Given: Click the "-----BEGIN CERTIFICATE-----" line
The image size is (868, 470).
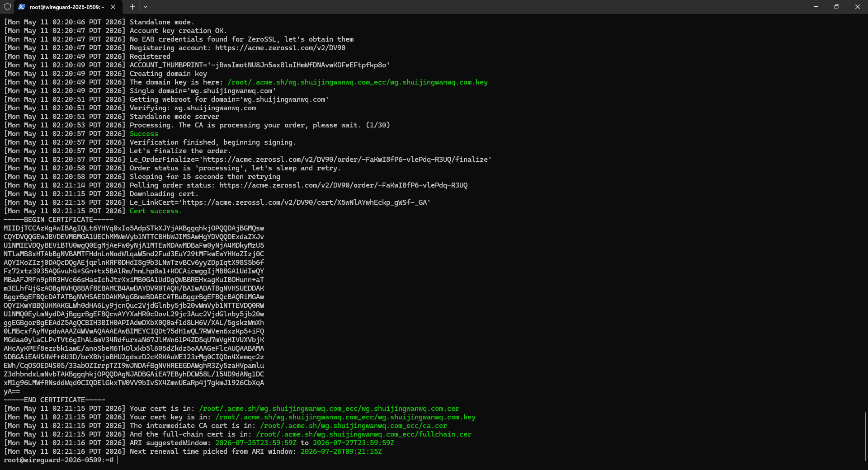Looking at the screenshot, I should (x=59, y=220).
